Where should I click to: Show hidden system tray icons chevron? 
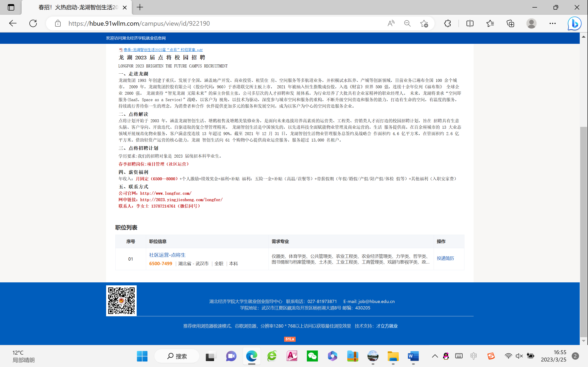[435, 356]
